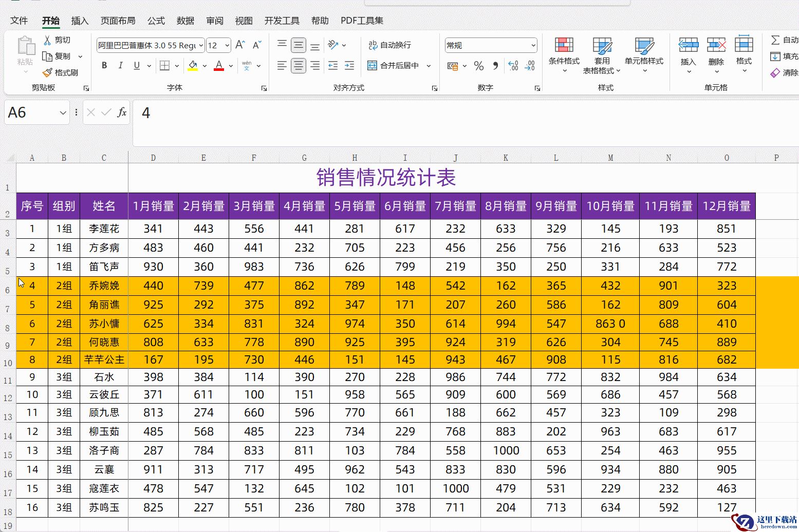
Task: Open the font size dropdown showing 12
Action: [227, 45]
